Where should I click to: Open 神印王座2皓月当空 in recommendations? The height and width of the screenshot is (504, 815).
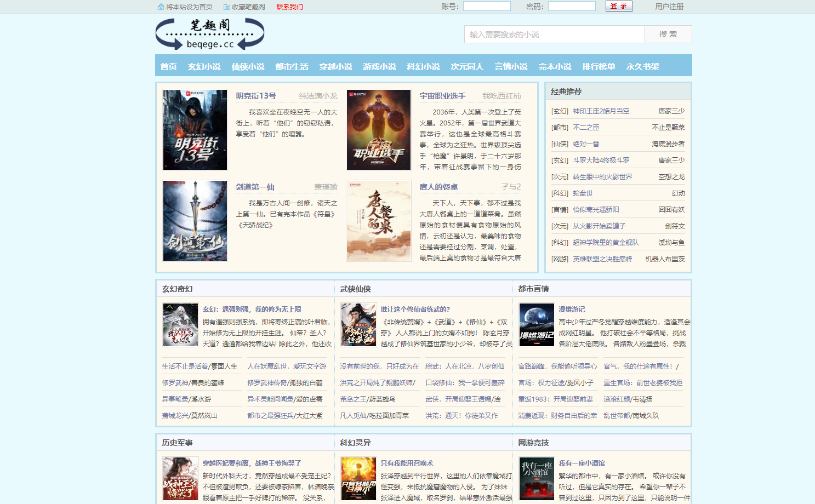pyautogui.click(x=601, y=111)
